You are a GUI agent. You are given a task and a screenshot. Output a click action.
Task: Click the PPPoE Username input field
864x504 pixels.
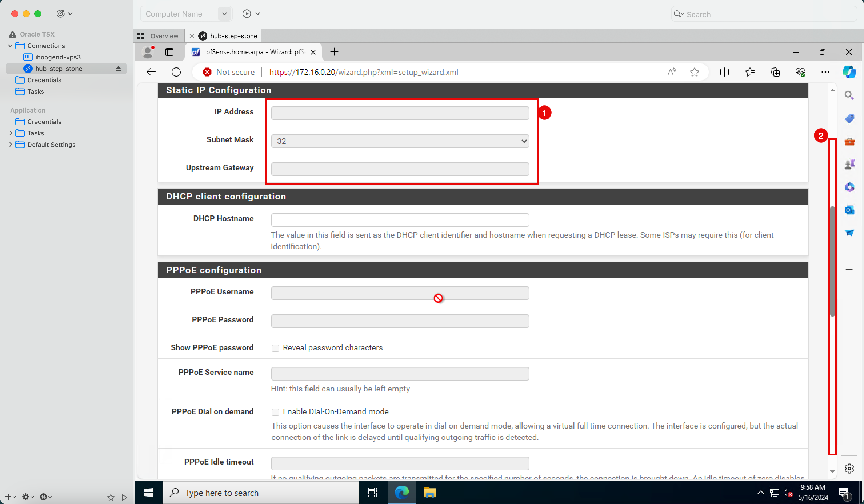(x=400, y=292)
